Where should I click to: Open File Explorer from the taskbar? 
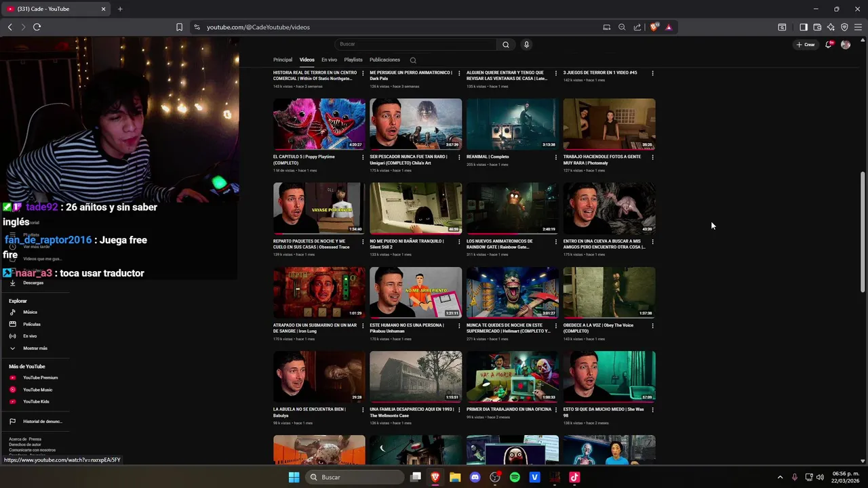pos(455,477)
